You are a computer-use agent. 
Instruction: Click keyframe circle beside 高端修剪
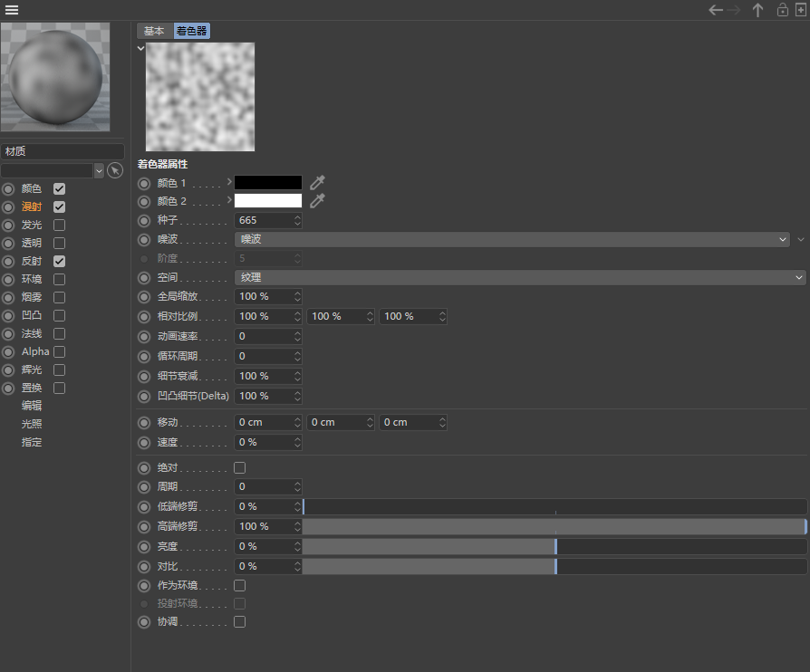click(144, 527)
